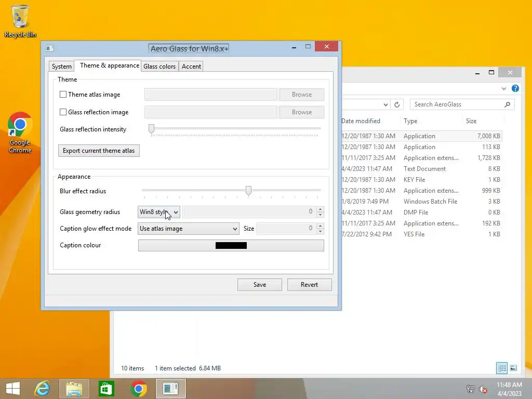Click the Search AeroGlass input field
The height and width of the screenshot is (399, 532).
(456, 104)
